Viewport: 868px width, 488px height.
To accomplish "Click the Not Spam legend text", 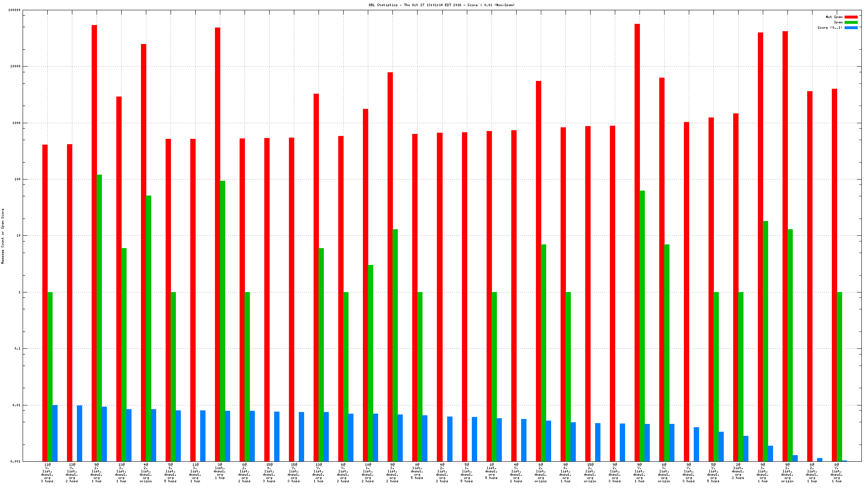I will (834, 17).
